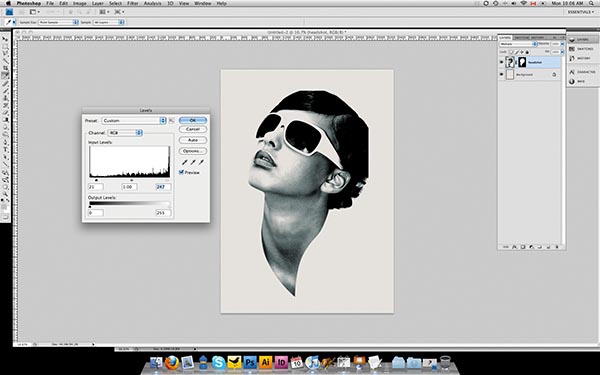600x375 pixels.
Task: Hide the headshot layer visibility eye
Action: [x=502, y=62]
